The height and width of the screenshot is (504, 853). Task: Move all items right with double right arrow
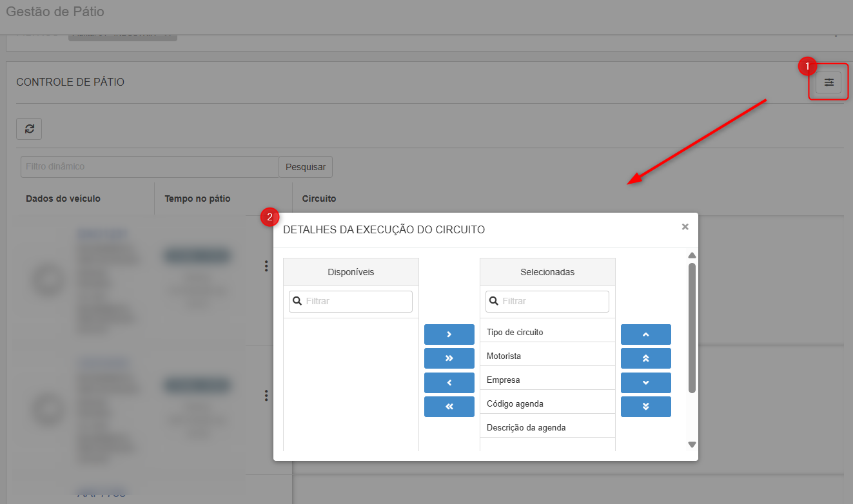[x=449, y=358]
